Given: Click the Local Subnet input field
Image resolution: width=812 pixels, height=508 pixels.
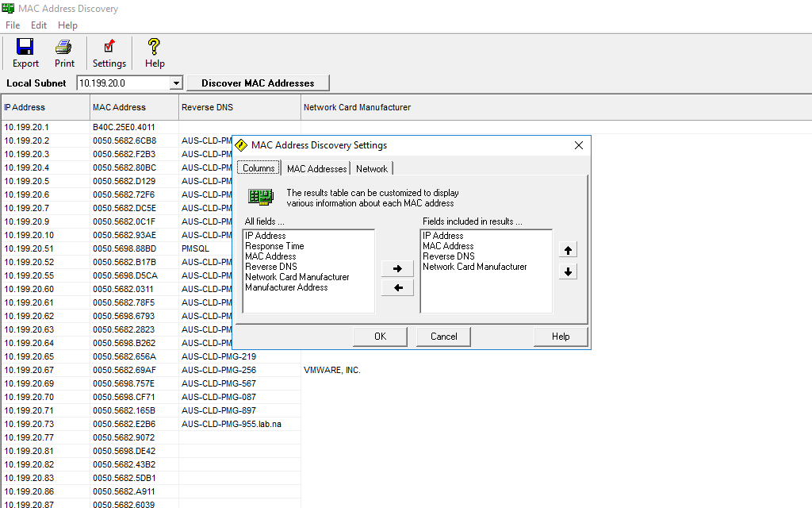Looking at the screenshot, I should [x=124, y=83].
